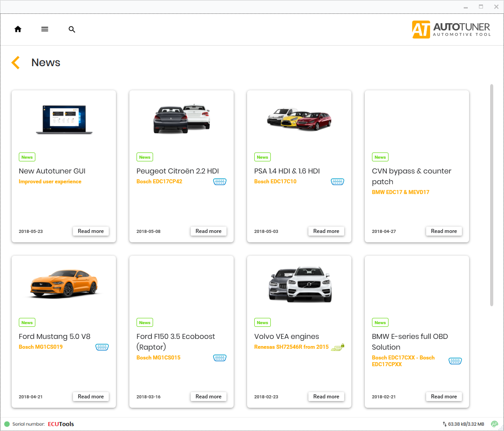Click the News tag on Volvo VEA card
The image size is (504, 431).
click(262, 323)
